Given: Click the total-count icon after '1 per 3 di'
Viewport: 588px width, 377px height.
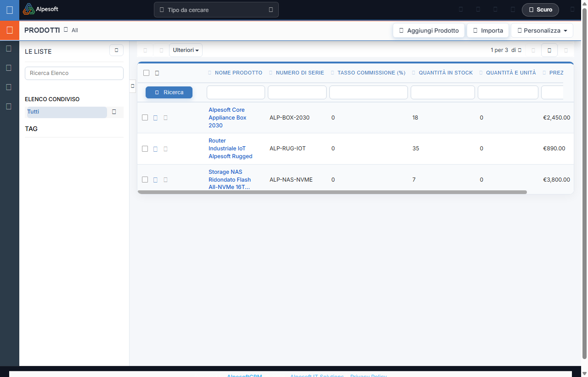Looking at the screenshot, I should click(520, 50).
